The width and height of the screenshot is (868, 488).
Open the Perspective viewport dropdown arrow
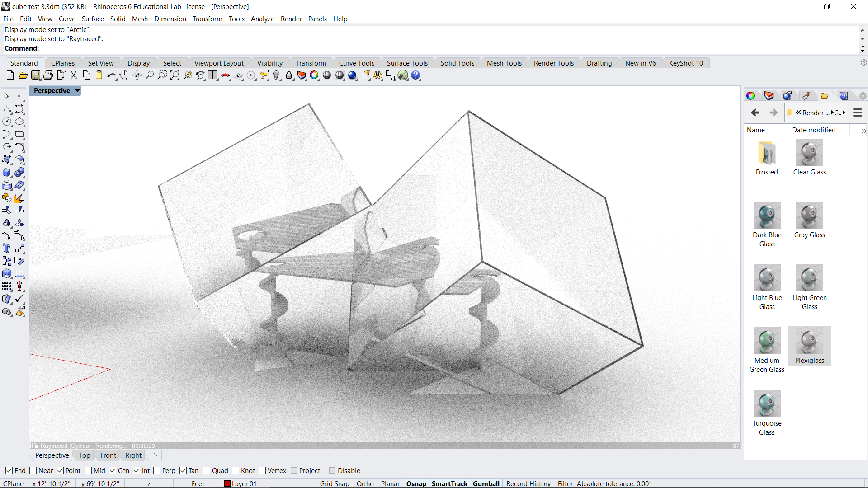(x=77, y=91)
